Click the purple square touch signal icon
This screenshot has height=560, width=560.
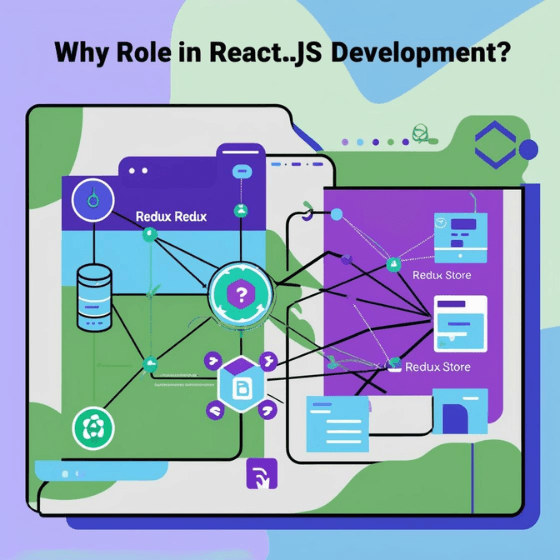click(x=262, y=474)
